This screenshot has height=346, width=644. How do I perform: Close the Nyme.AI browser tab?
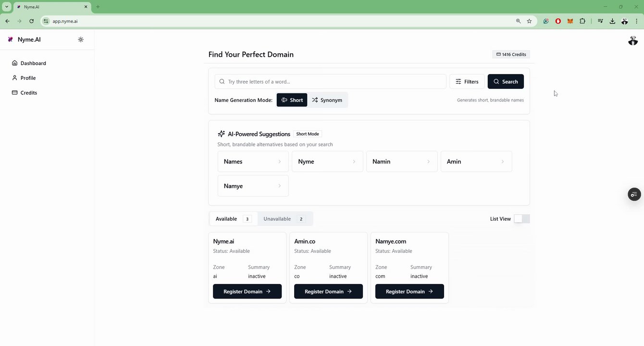86,7
